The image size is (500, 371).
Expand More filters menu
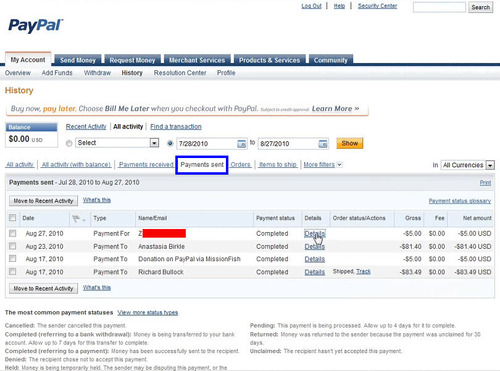tap(323, 164)
